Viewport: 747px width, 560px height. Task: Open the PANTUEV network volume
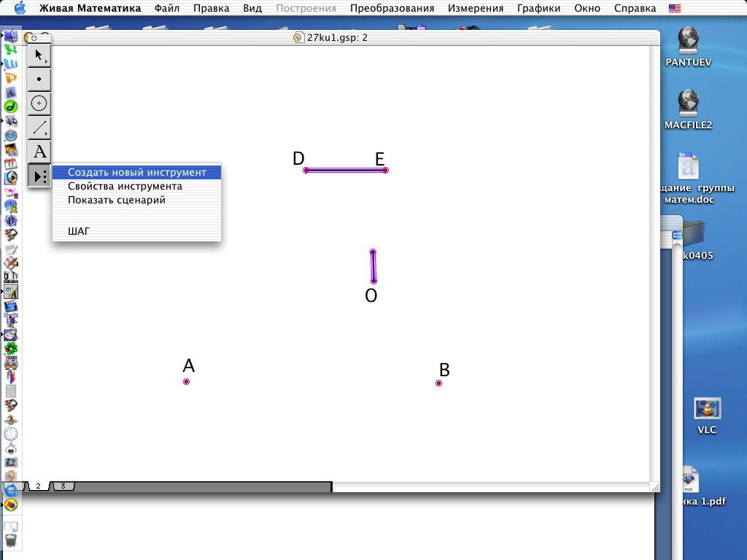click(689, 41)
